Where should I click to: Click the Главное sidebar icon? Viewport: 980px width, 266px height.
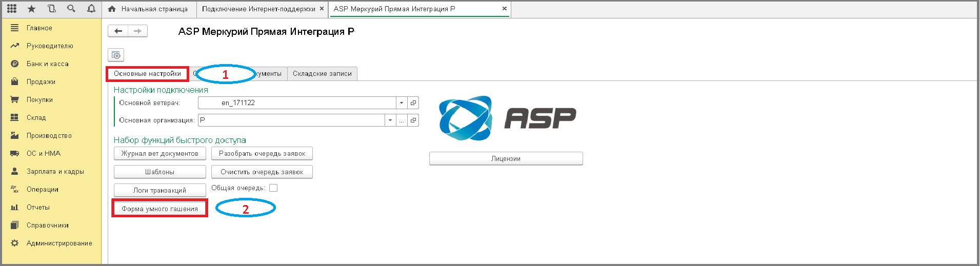[x=14, y=28]
